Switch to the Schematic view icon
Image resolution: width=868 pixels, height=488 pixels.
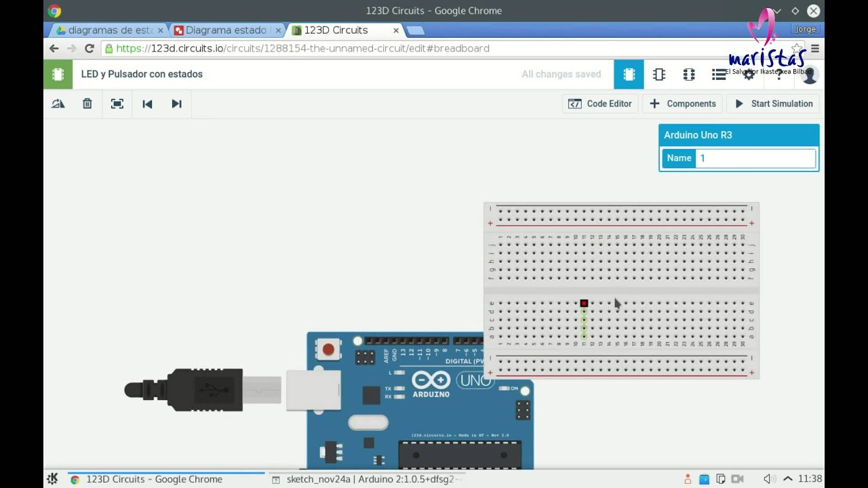(x=659, y=75)
